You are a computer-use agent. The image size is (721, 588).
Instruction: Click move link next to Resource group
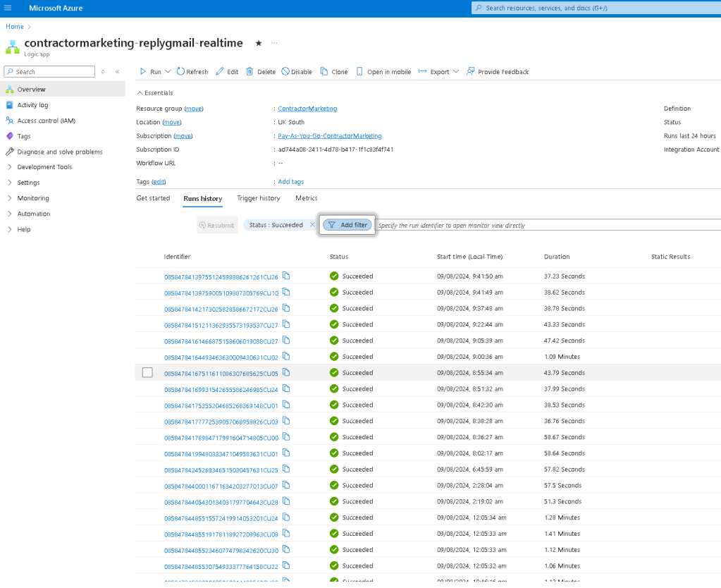coord(194,109)
